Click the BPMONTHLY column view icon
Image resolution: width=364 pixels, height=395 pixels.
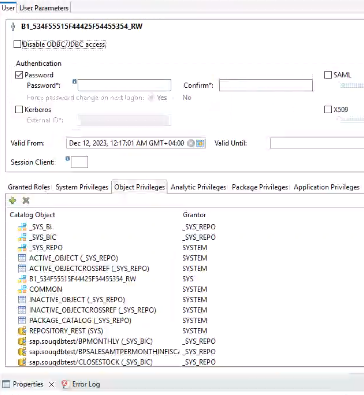tap(22, 341)
